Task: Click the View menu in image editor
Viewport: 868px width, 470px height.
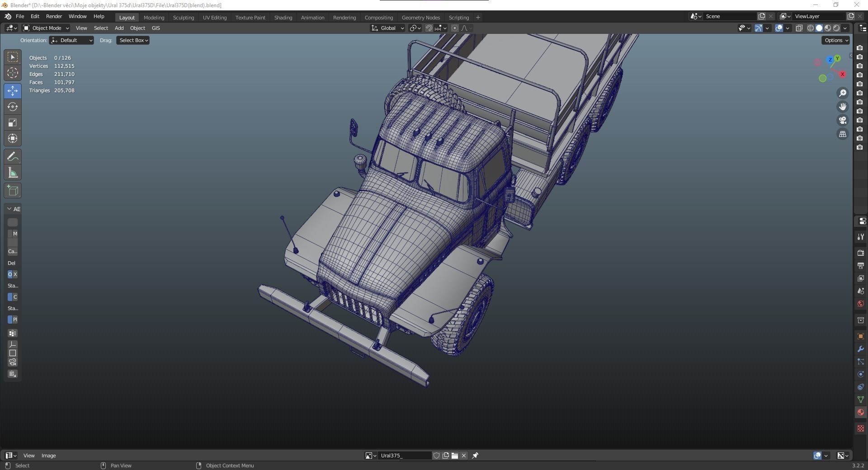Action: [x=28, y=456]
